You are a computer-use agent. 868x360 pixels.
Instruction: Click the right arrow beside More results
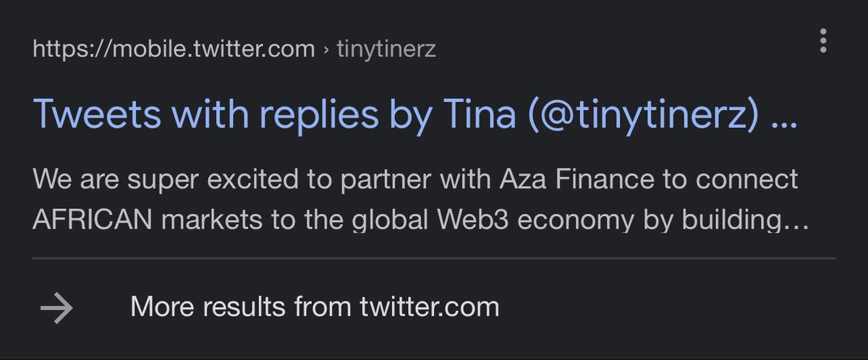(56, 308)
